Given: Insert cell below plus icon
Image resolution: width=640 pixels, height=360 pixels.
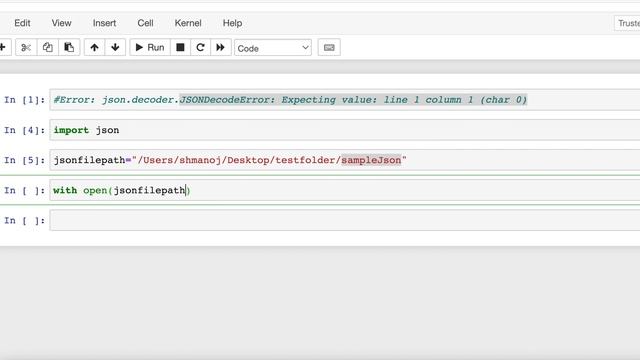Looking at the screenshot, I should 3,48.
